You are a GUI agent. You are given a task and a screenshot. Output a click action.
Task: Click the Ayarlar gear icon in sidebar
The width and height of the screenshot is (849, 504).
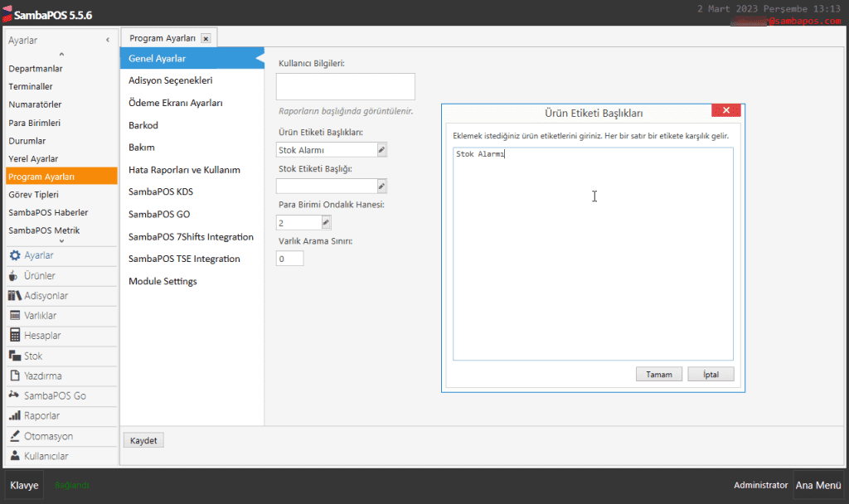point(15,256)
